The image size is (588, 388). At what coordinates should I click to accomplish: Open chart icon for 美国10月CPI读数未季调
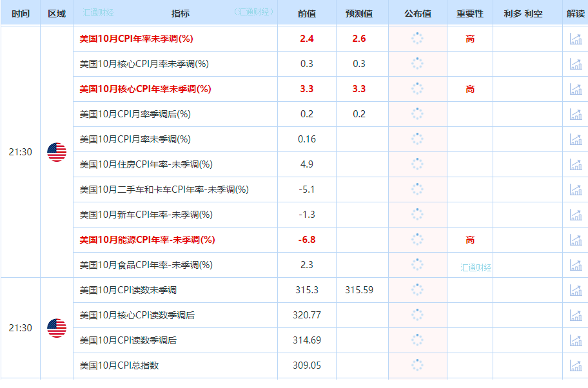click(x=574, y=290)
